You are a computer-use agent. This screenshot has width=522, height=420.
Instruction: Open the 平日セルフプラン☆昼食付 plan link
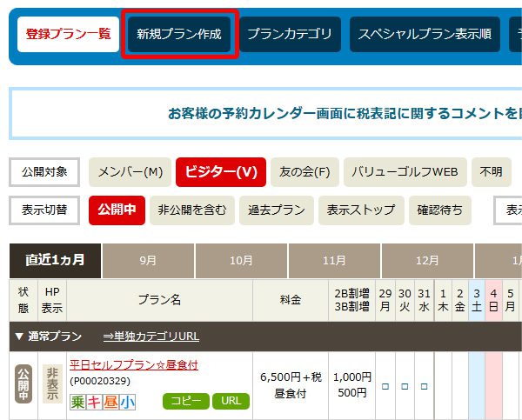(x=134, y=365)
